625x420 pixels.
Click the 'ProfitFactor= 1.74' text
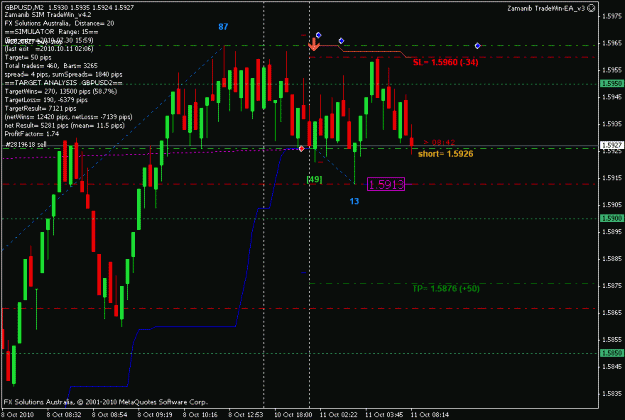(31, 134)
